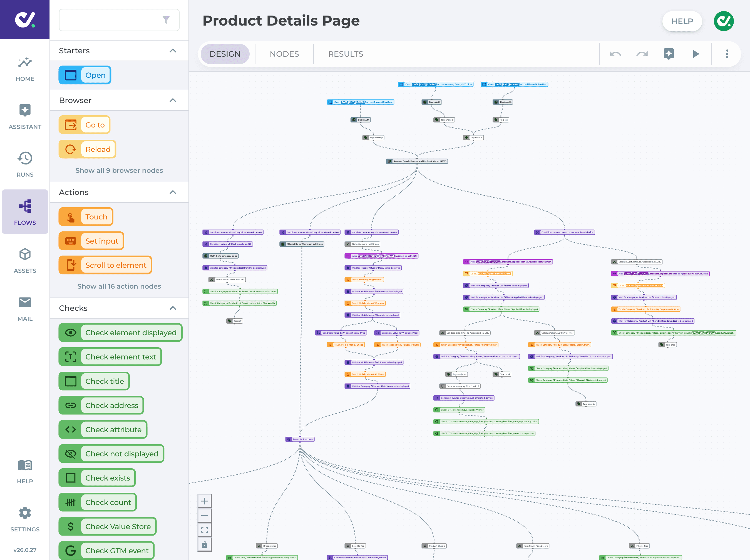
Task: Open the RESULTS tab
Action: pos(345,54)
